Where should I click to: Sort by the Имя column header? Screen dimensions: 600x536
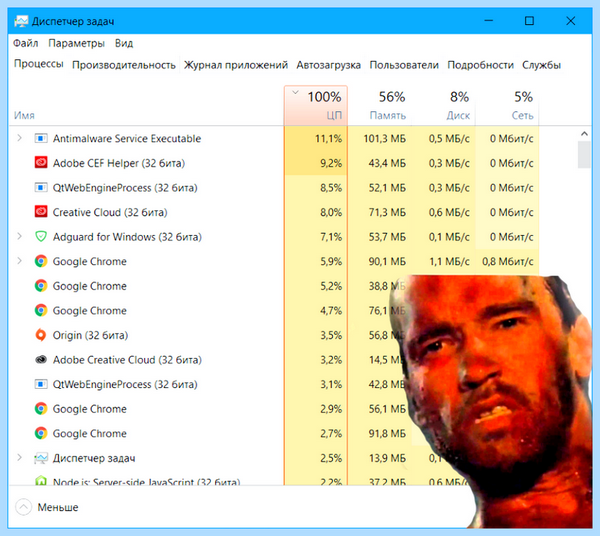(x=146, y=106)
